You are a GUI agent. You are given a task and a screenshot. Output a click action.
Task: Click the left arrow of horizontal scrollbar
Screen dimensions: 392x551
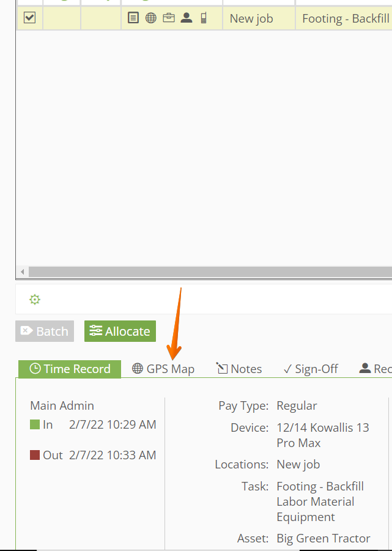tap(23, 272)
